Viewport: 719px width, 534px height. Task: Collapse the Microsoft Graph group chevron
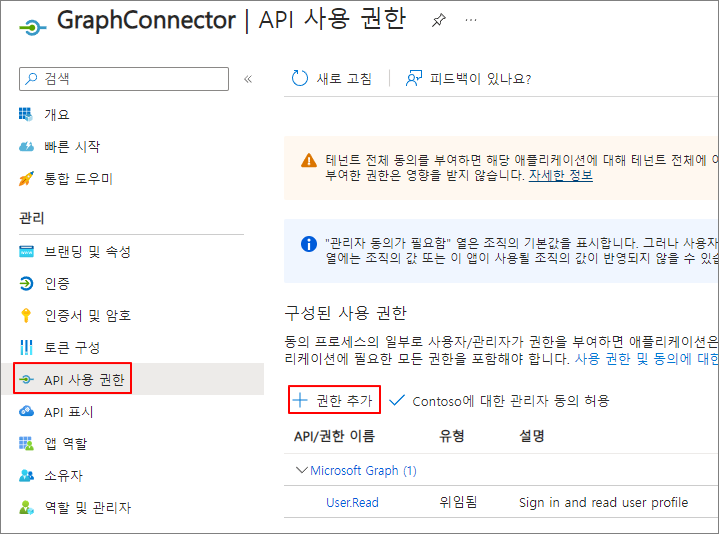click(301, 470)
